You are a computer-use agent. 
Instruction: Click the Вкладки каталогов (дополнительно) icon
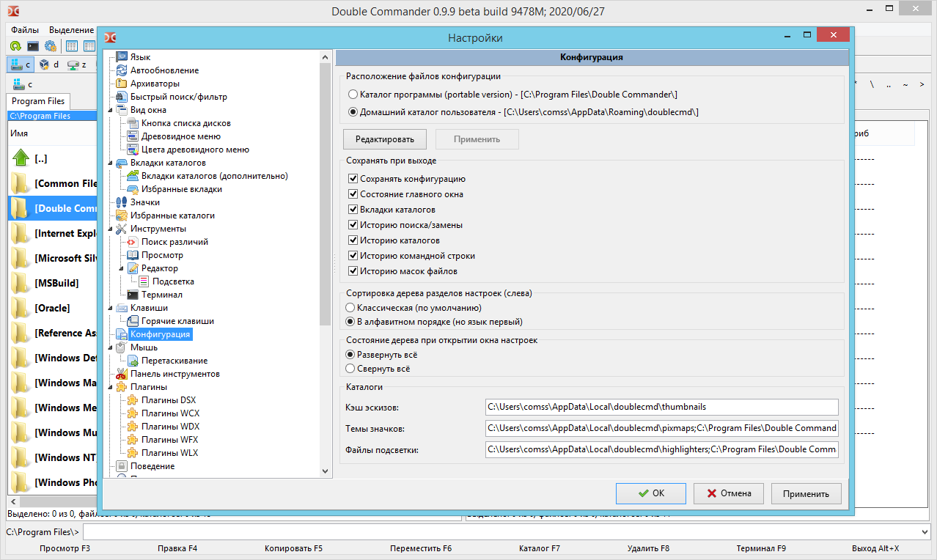[133, 176]
